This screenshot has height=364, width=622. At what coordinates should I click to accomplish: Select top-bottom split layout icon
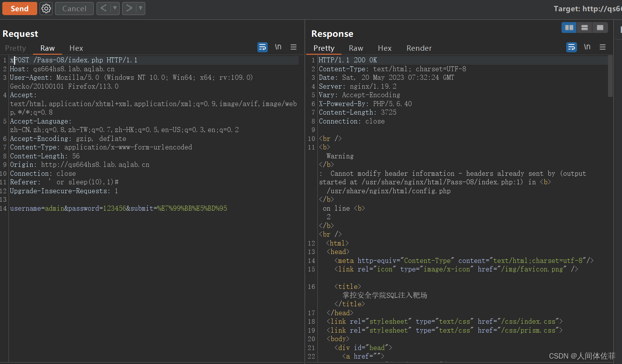pos(584,27)
